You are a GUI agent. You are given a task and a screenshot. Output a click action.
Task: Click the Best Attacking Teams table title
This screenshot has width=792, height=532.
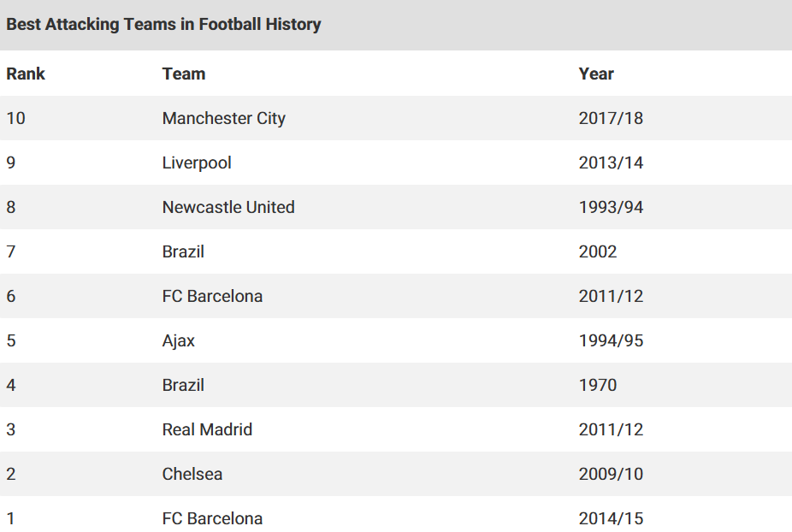[x=163, y=24]
